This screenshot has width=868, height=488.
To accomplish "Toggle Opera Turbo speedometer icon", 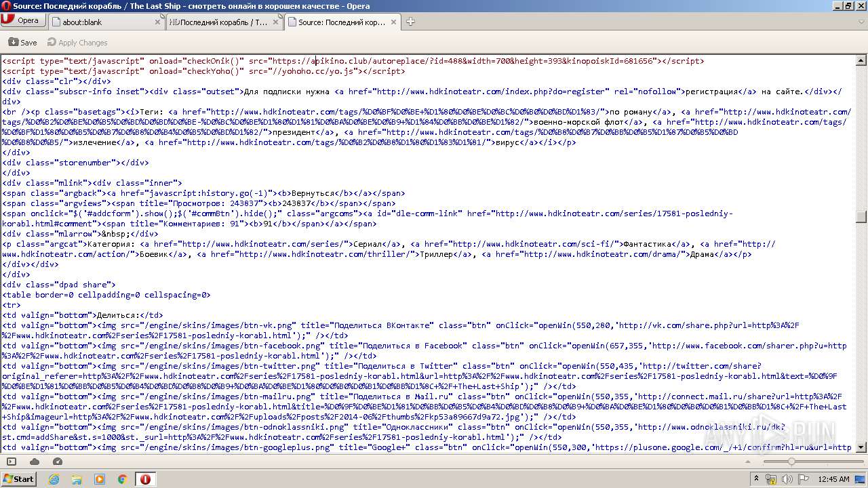I will point(58,462).
